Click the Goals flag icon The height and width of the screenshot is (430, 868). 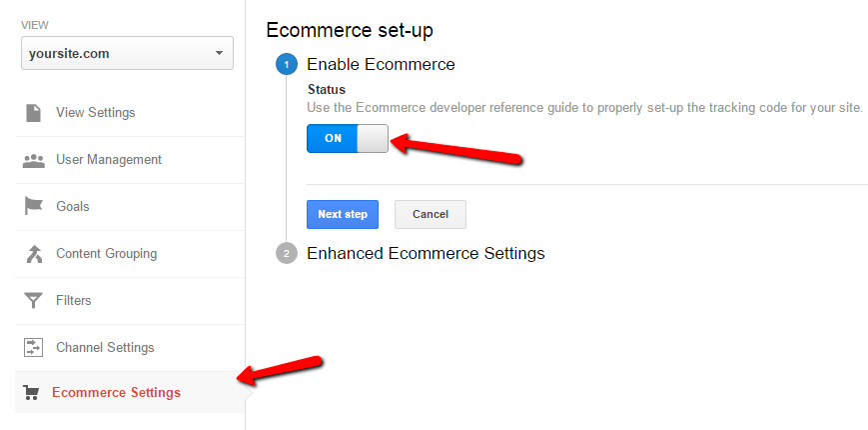pyautogui.click(x=33, y=206)
